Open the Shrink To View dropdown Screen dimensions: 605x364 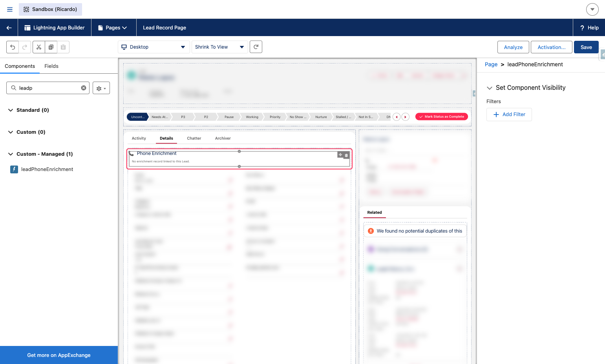click(x=220, y=47)
